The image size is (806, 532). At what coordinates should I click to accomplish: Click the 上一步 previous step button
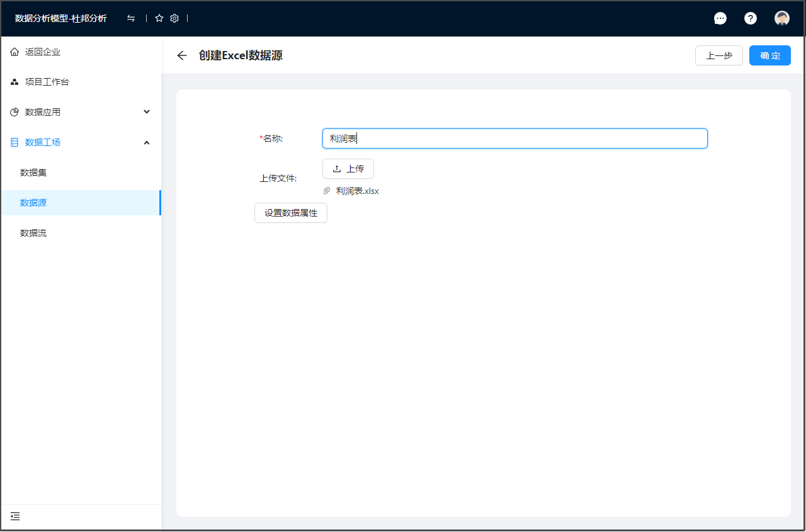click(x=718, y=55)
